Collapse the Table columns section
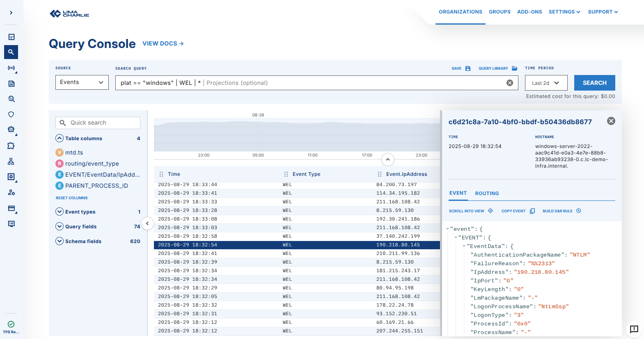The width and height of the screenshot is (644, 339). 60,139
